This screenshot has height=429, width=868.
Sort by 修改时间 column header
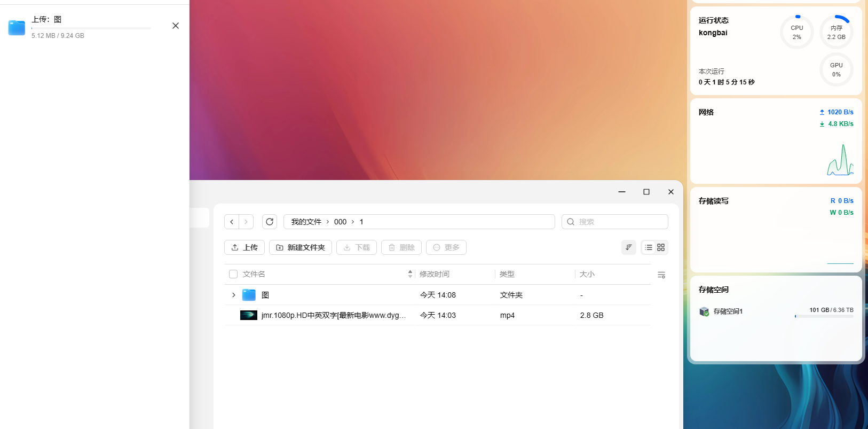coord(435,274)
